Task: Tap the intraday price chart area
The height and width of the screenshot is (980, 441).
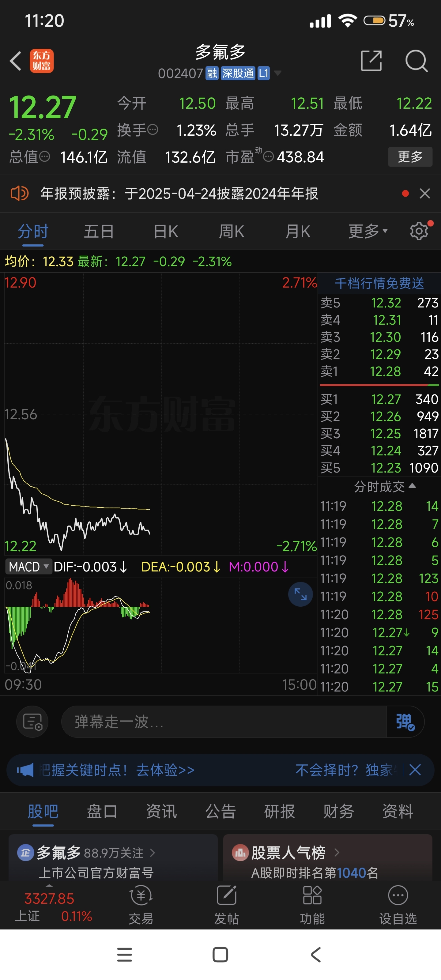Action: click(160, 413)
